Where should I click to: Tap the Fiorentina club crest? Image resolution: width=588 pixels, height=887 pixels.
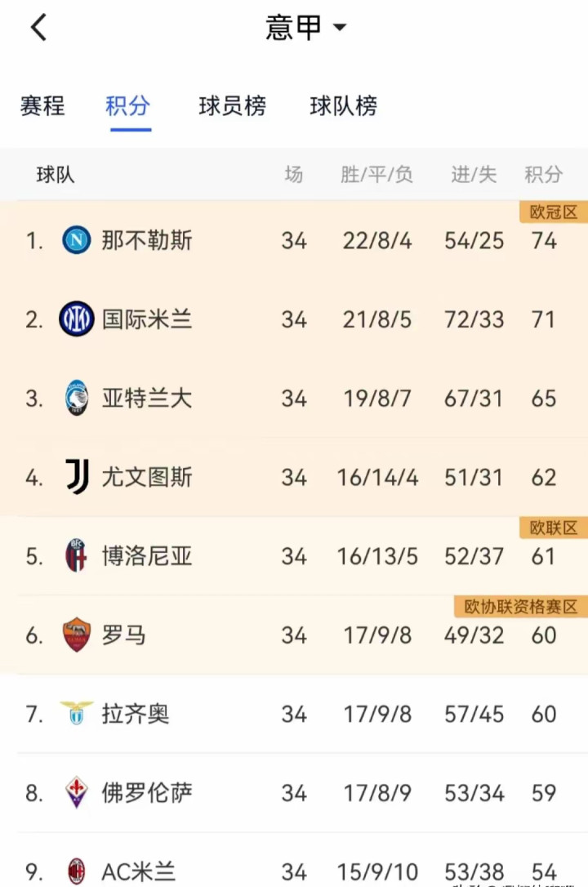pyautogui.click(x=76, y=792)
